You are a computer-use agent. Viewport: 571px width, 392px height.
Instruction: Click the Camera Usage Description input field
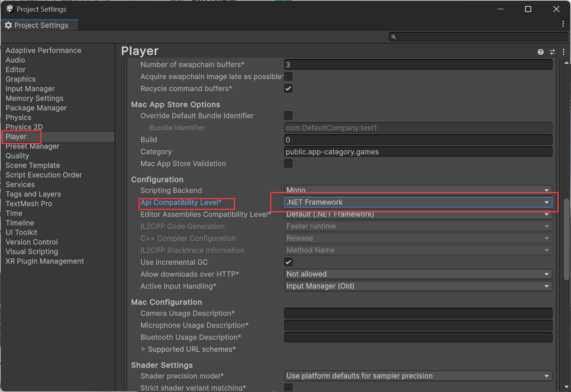[417, 313]
